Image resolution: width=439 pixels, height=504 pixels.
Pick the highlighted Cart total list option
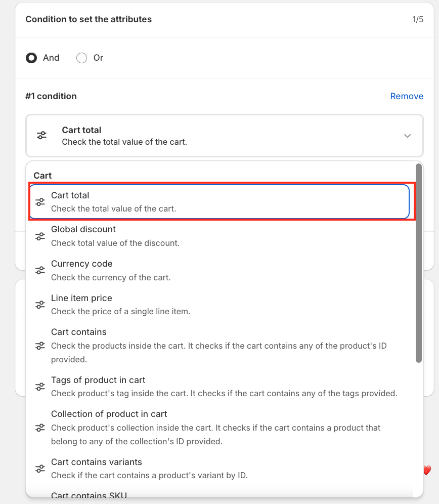(x=219, y=201)
